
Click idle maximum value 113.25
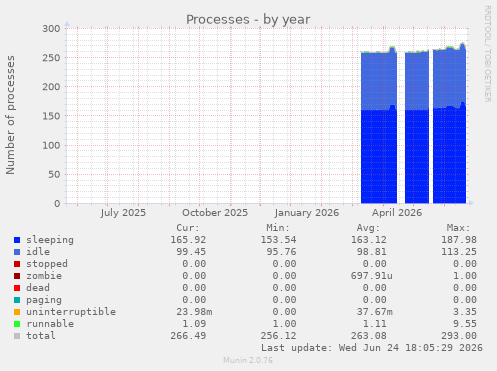(459, 252)
